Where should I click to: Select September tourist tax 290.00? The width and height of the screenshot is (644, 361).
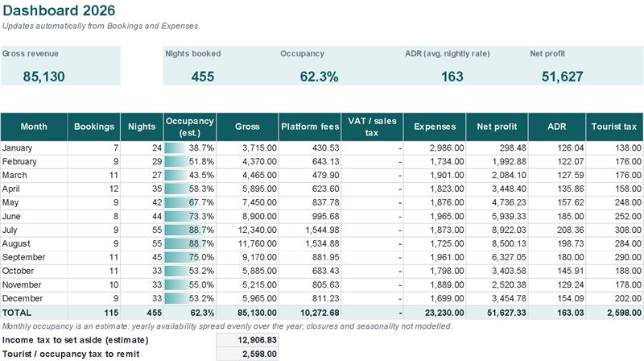pyautogui.click(x=614, y=257)
